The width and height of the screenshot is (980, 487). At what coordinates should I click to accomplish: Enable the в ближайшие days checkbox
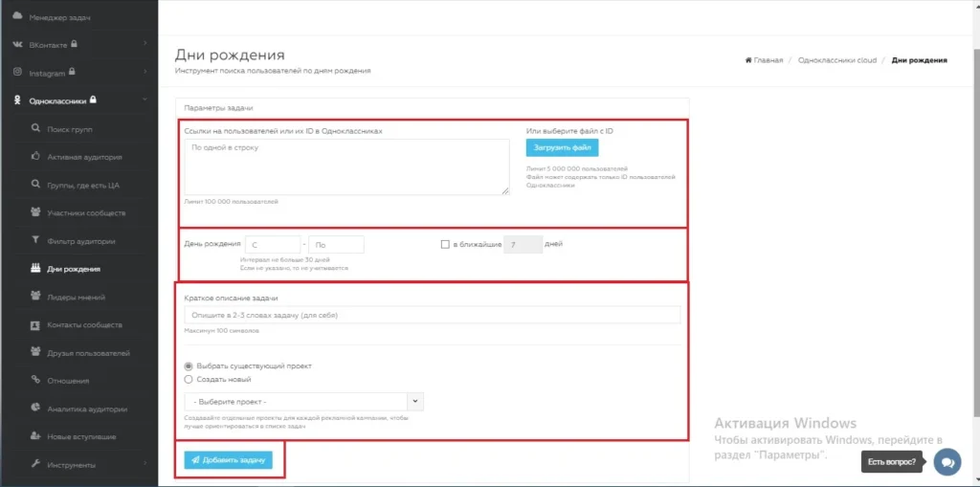[445, 244]
